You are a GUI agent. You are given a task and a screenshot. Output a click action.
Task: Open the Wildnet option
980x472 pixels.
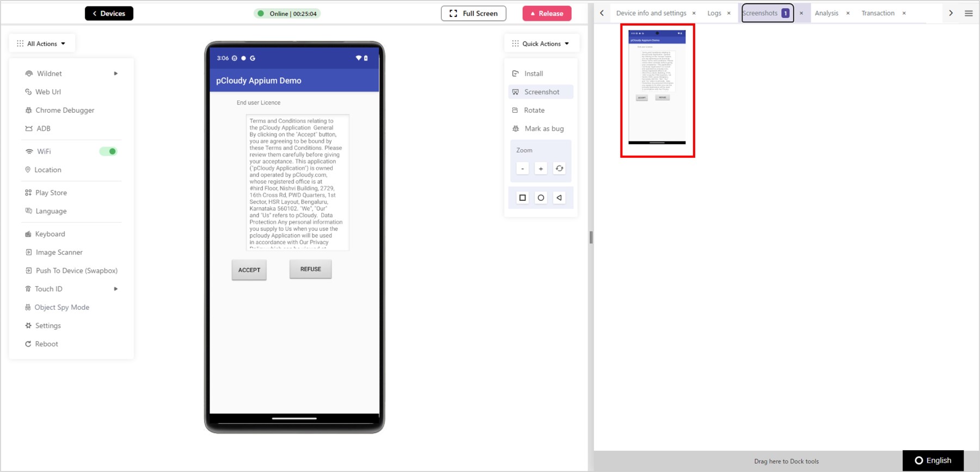(x=49, y=73)
